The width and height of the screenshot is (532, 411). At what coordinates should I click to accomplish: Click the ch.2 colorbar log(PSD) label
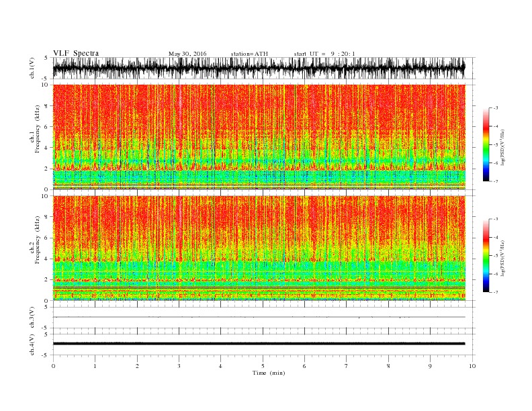tap(503, 257)
